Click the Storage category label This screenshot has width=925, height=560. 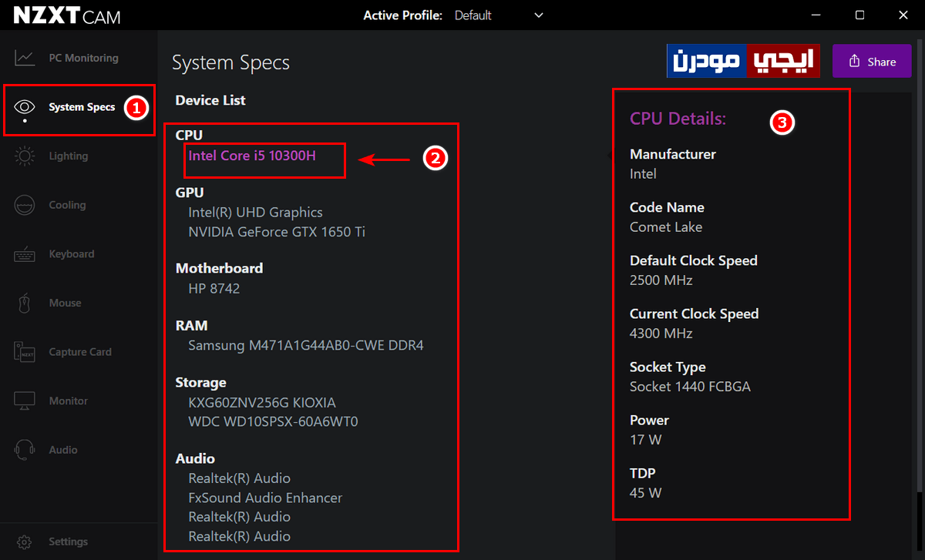coord(201,382)
